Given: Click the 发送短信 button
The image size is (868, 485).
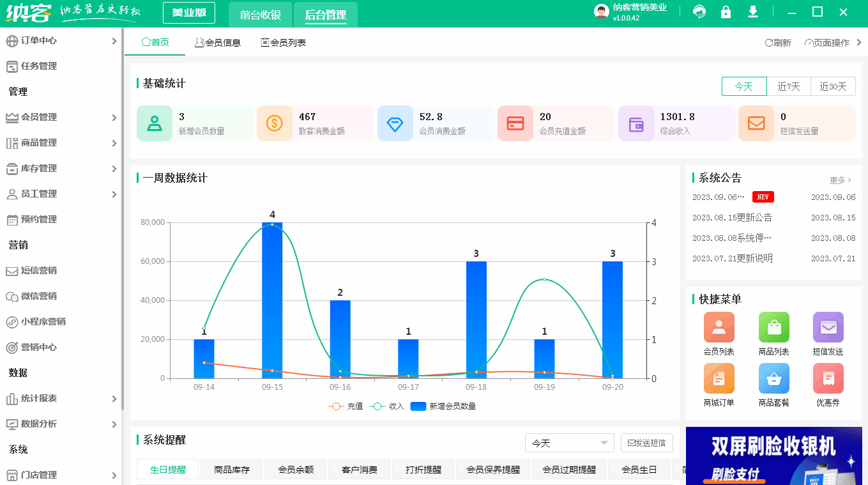Looking at the screenshot, I should click(x=646, y=442).
